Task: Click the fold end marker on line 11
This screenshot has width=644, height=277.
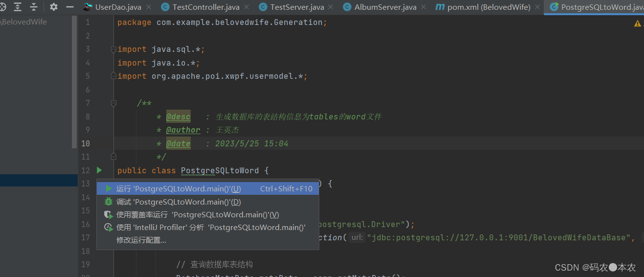Action: click(x=113, y=157)
